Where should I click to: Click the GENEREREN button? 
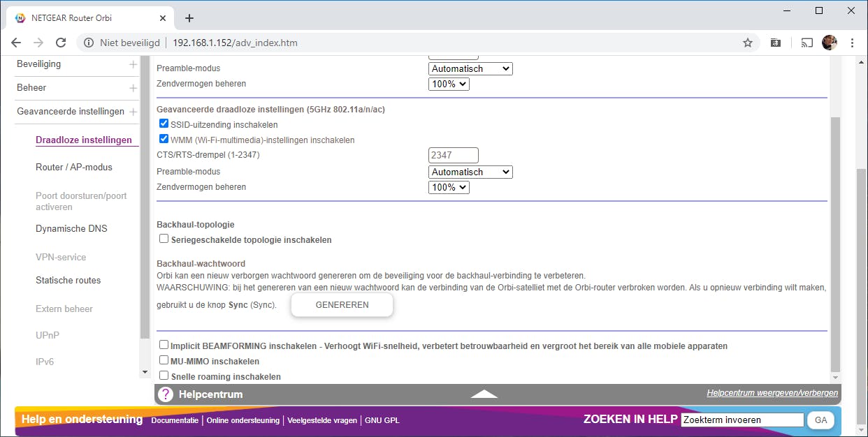[x=342, y=304]
